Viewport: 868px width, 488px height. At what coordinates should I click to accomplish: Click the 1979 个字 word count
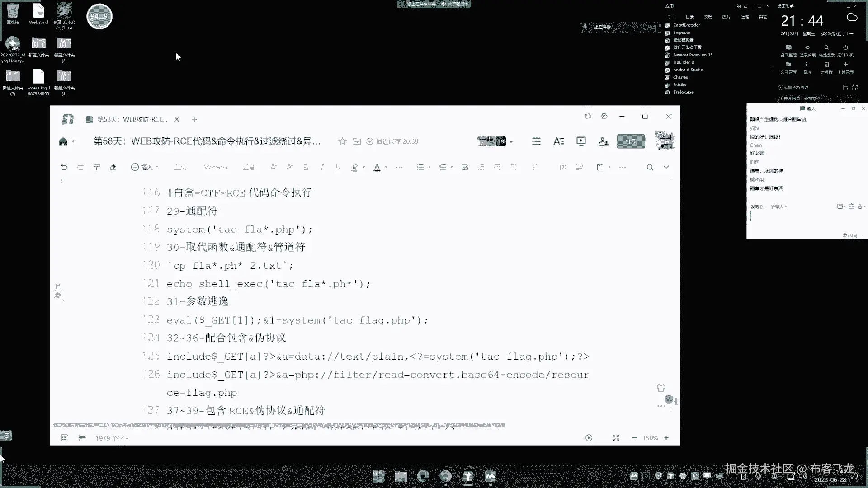pyautogui.click(x=112, y=438)
